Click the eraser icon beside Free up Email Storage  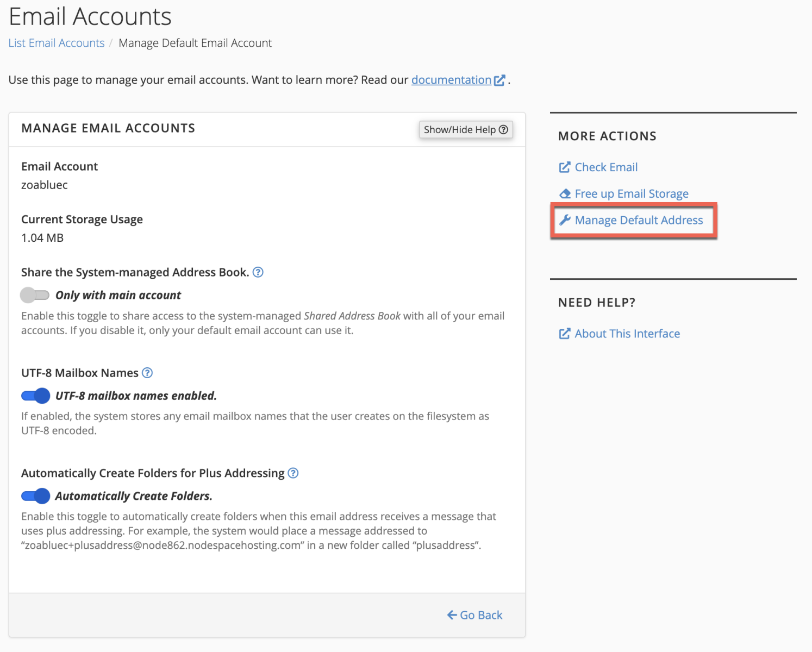565,194
